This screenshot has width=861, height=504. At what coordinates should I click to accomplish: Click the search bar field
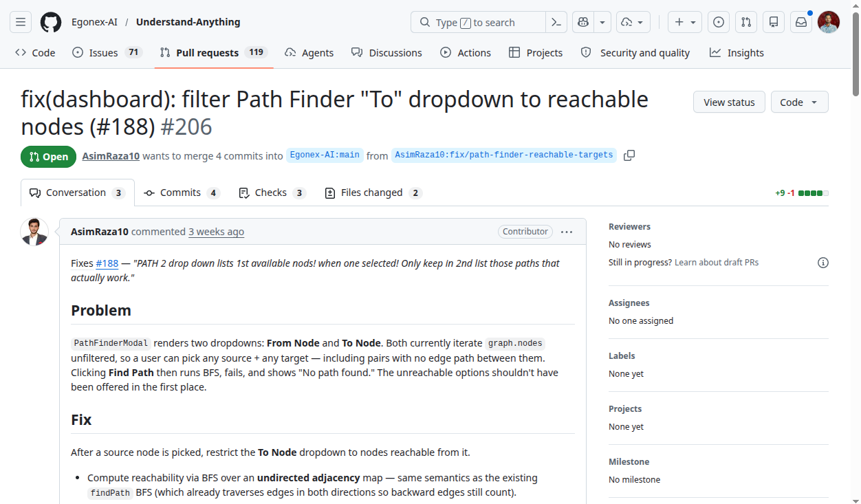(x=478, y=22)
